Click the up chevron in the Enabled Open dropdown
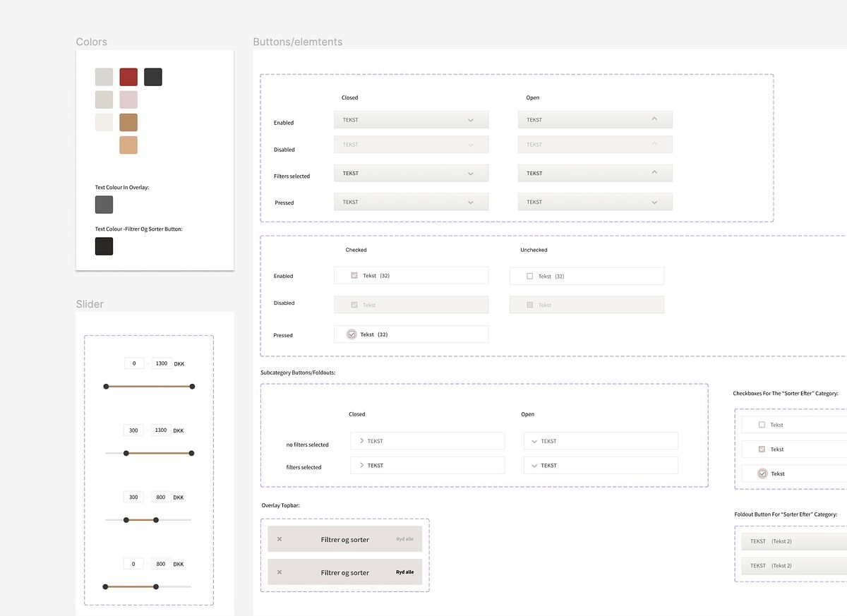Image resolution: width=847 pixels, height=616 pixels. (654, 119)
